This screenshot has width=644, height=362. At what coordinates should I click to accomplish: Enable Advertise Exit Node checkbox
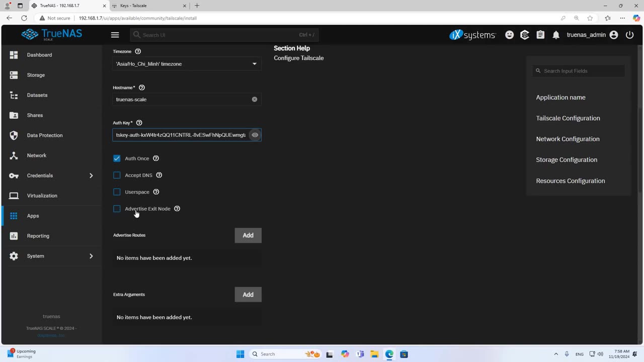[x=117, y=209]
